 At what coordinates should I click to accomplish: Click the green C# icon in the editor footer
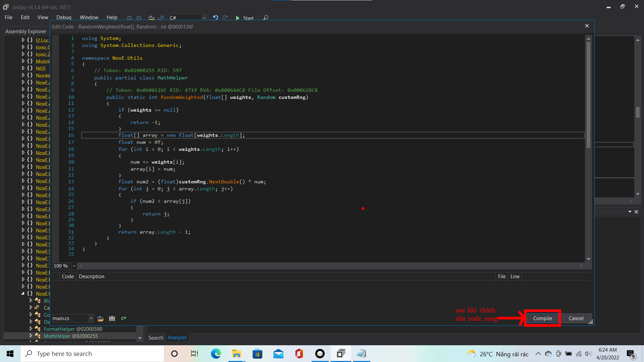click(x=123, y=318)
